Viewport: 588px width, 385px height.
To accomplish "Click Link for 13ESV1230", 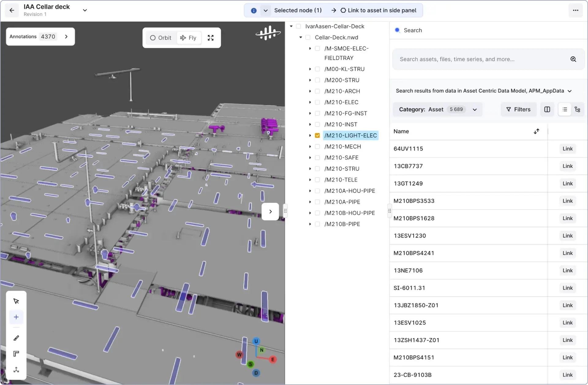I will pos(567,236).
